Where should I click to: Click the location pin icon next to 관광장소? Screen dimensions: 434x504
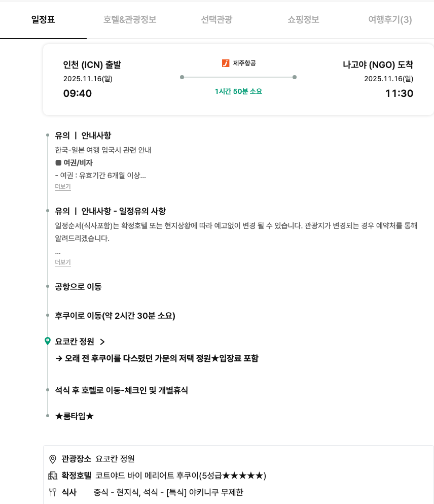[52, 459]
